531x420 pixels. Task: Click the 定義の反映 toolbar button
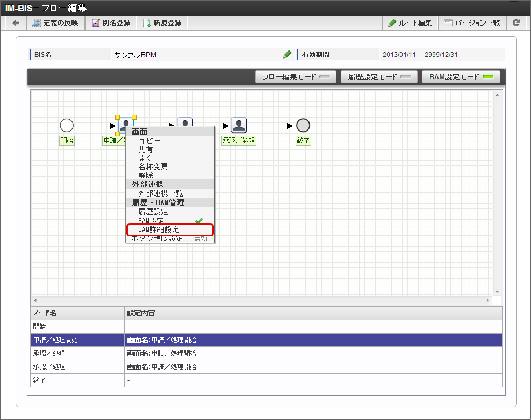click(55, 23)
